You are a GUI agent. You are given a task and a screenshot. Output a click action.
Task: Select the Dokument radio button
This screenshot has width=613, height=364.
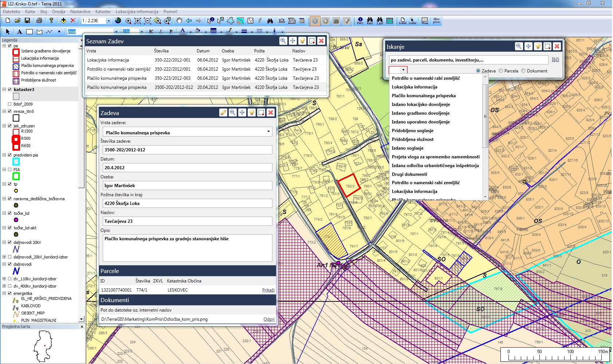pyautogui.click(x=523, y=71)
